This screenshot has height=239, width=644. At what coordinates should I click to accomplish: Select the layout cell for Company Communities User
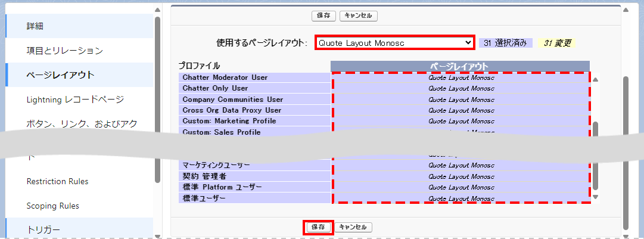point(461,100)
